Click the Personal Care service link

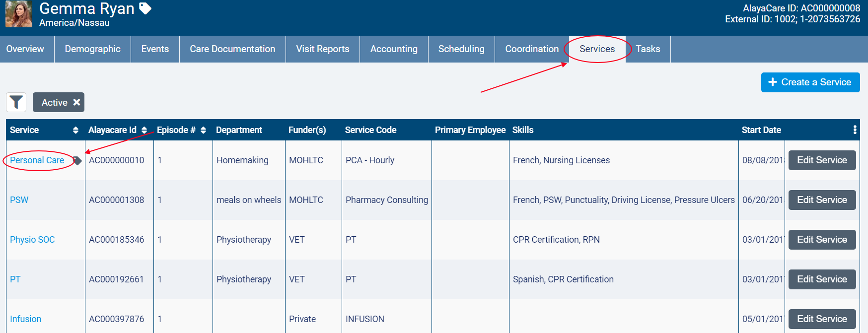37,160
